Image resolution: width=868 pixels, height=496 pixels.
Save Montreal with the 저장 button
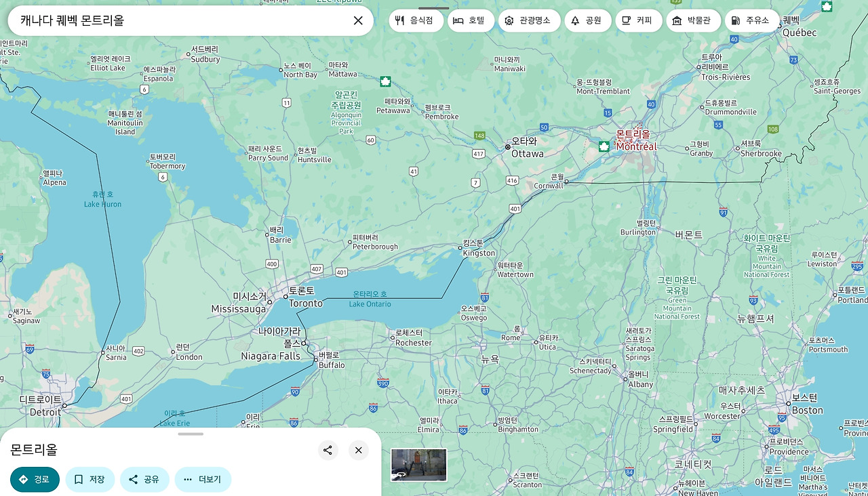pos(90,479)
